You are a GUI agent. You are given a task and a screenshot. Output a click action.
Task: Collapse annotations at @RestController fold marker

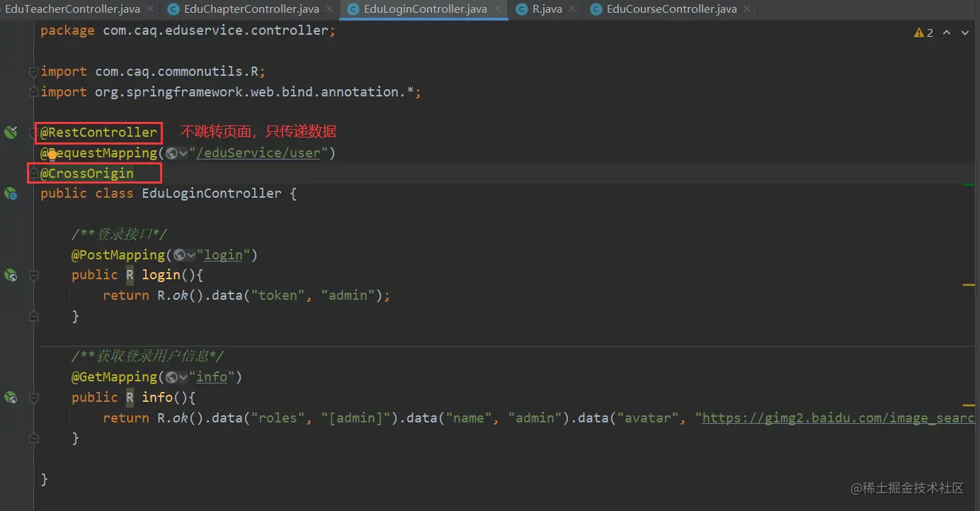pos(33,133)
